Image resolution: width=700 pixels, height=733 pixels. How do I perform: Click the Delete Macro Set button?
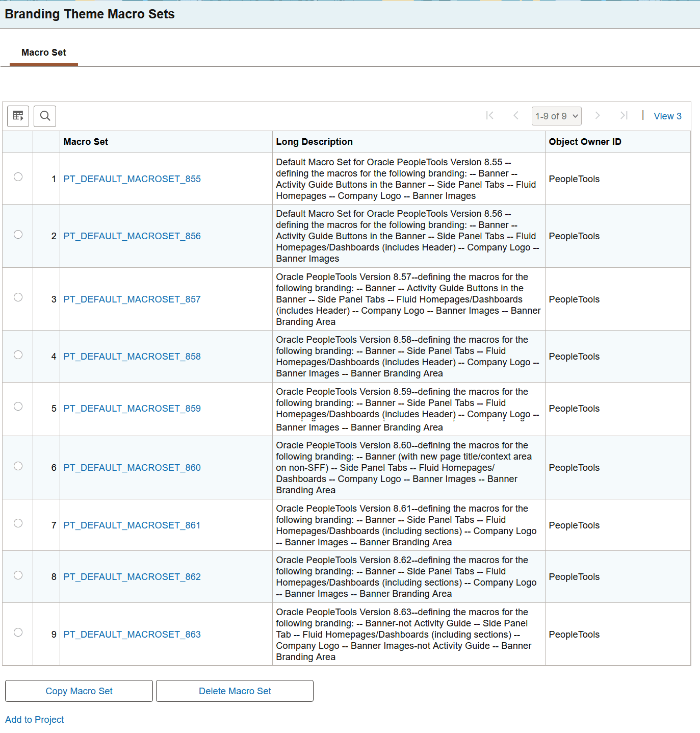pos(235,691)
